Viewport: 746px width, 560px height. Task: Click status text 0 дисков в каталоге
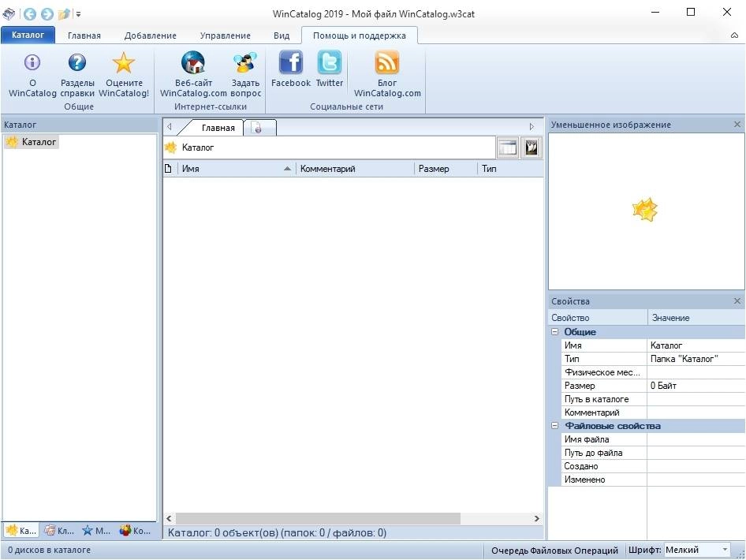tap(49, 550)
